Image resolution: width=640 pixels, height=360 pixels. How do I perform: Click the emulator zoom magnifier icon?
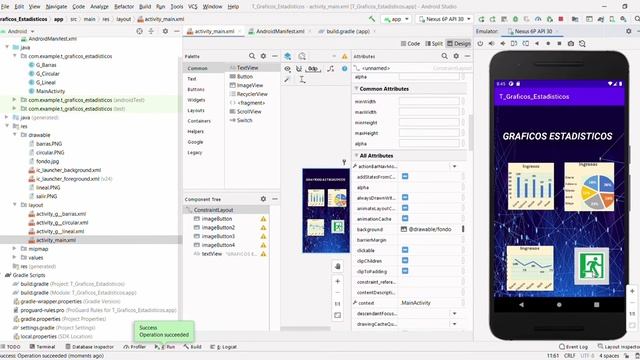coord(582,43)
